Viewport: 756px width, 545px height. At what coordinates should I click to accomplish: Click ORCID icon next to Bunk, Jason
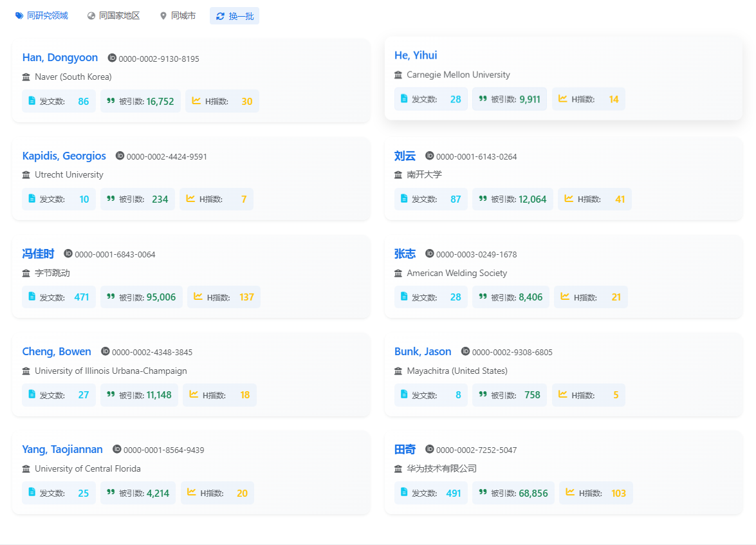[465, 351]
